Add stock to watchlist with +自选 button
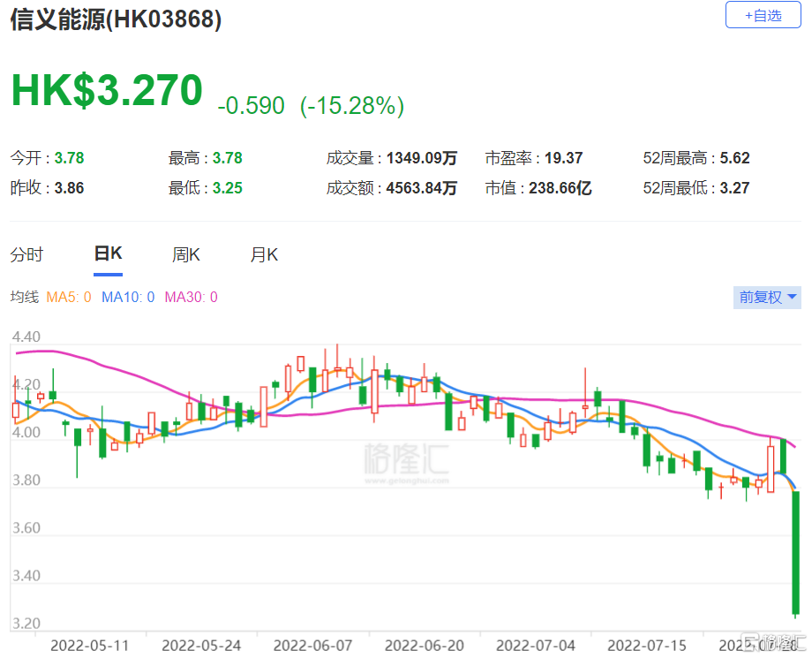The width and height of the screenshot is (812, 658). pos(763,16)
